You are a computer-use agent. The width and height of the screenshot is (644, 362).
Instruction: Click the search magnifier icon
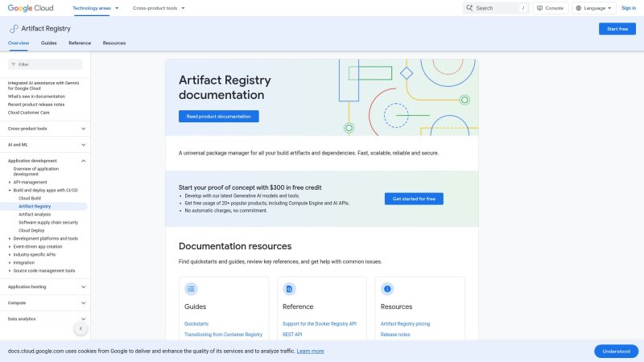(469, 8)
